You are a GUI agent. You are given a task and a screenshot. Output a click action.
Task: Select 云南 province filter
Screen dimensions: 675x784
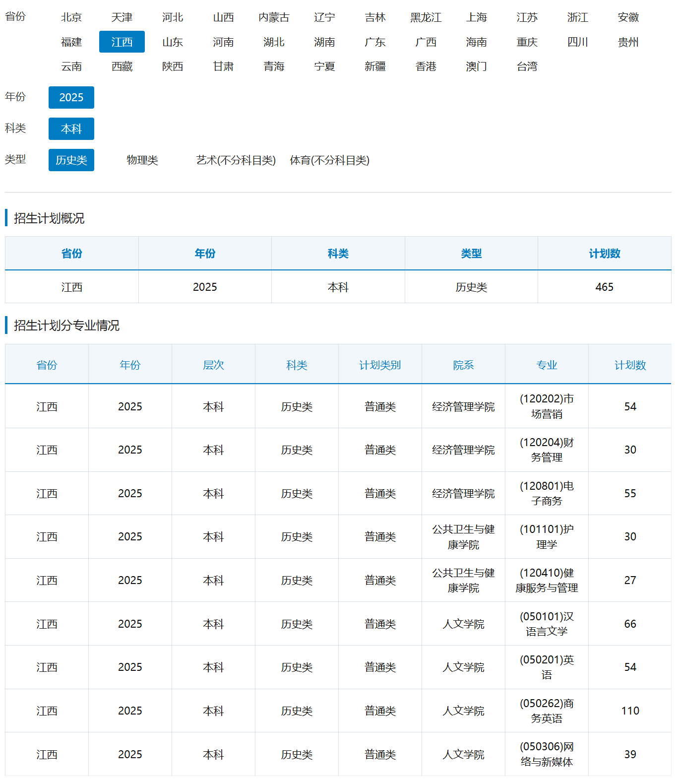(71, 66)
